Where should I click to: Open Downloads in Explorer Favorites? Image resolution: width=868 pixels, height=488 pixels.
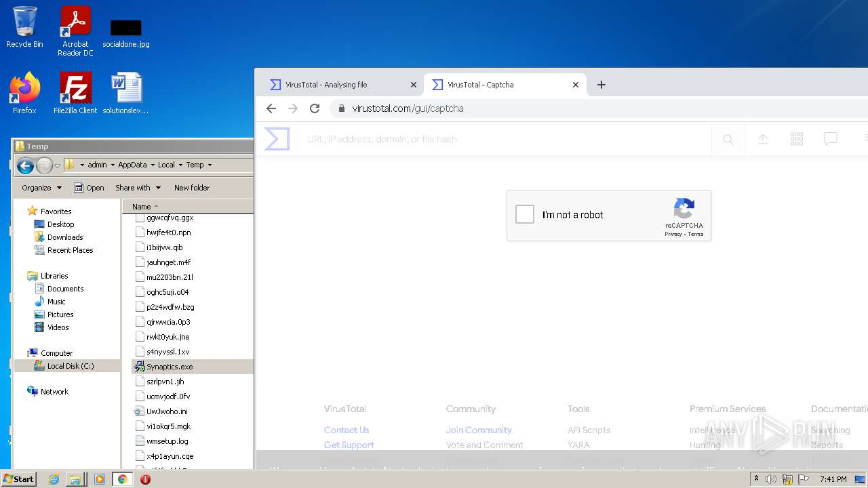65,237
